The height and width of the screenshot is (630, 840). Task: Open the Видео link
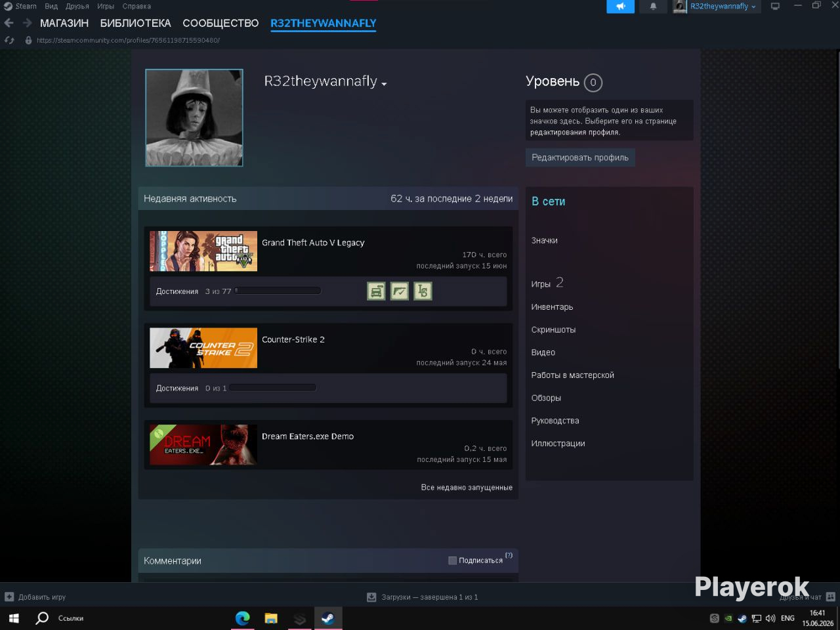[543, 352]
